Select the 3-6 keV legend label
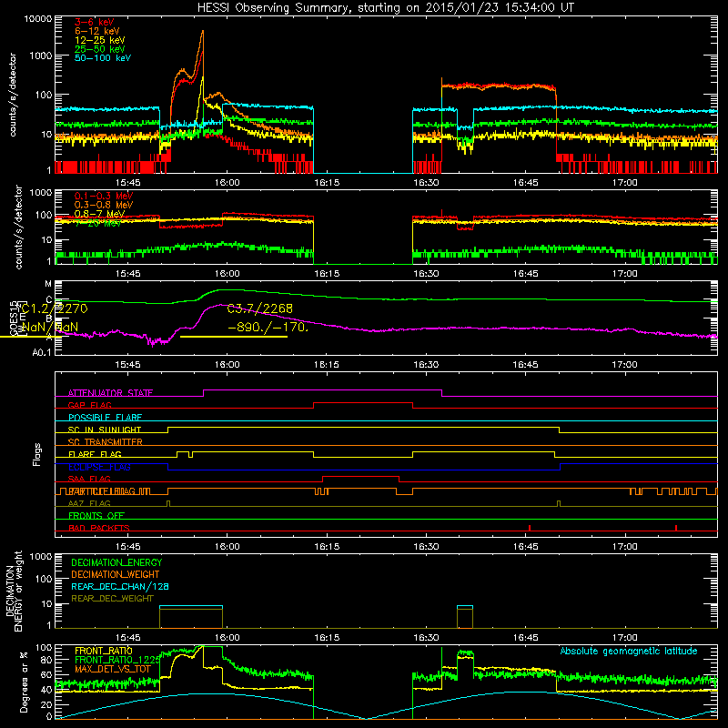 click(95, 22)
